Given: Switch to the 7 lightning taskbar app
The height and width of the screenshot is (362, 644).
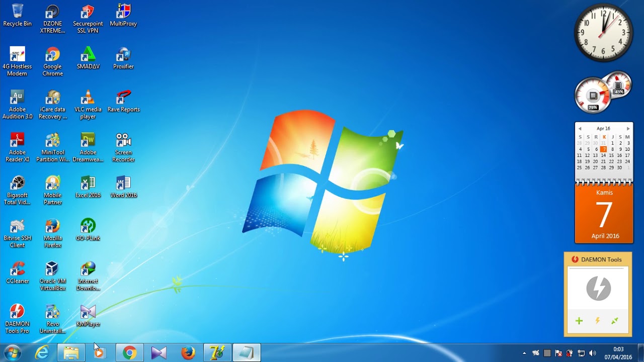Looking at the screenshot, I should click(217, 353).
